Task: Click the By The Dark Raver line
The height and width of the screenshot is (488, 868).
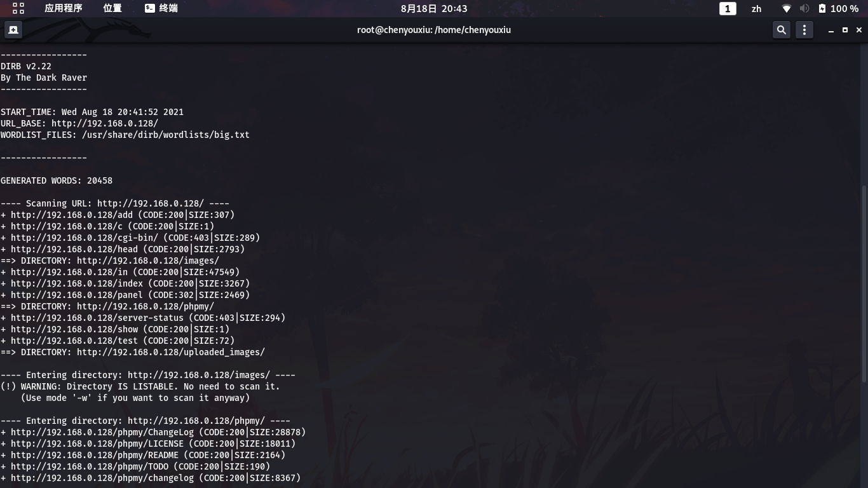Action: click(x=44, y=78)
